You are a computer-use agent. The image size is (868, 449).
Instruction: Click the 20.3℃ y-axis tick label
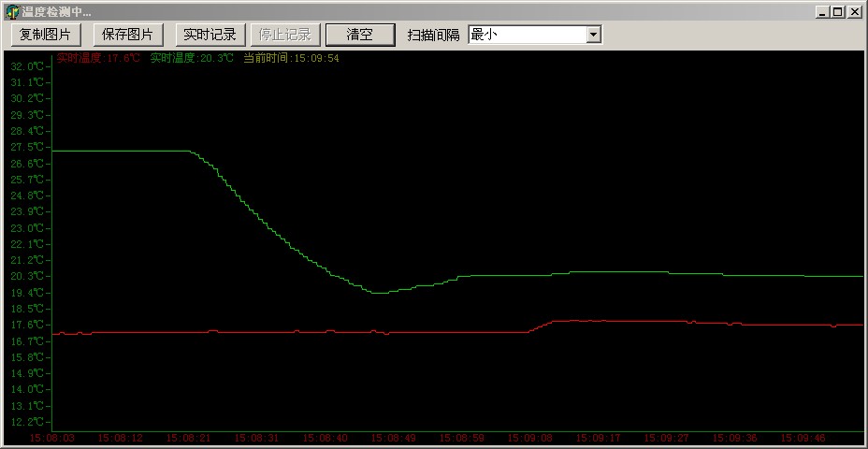point(27,276)
